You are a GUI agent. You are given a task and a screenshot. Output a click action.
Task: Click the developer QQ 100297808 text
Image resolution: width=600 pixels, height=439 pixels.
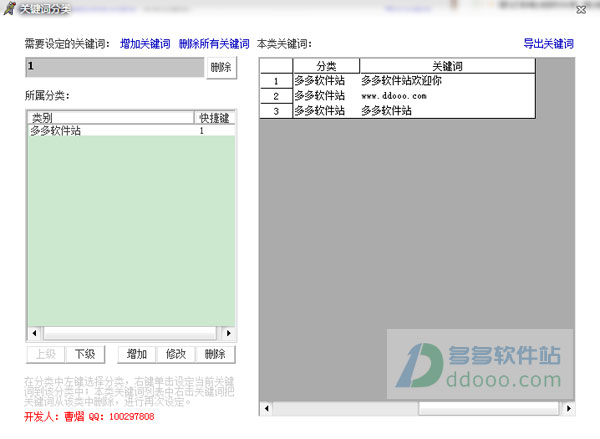[122, 416]
